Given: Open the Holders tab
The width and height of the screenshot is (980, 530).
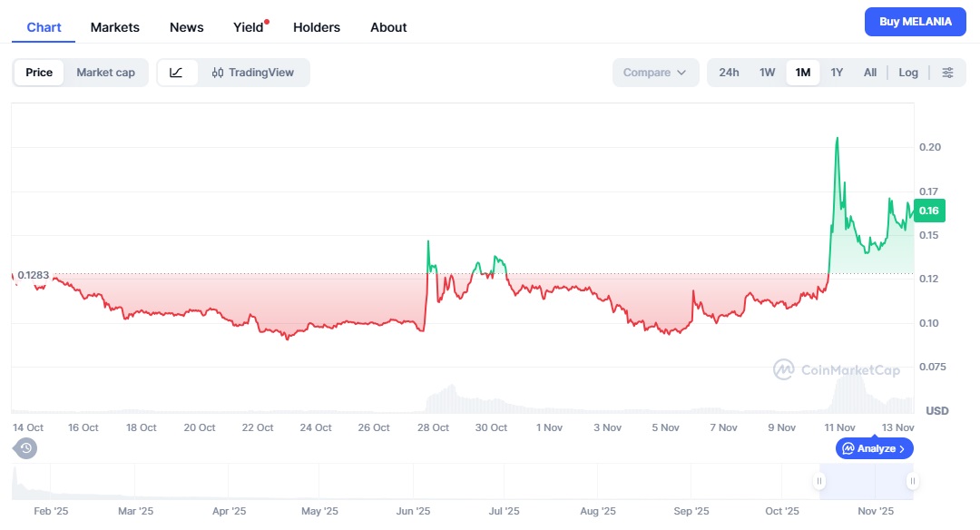Looking at the screenshot, I should [317, 27].
